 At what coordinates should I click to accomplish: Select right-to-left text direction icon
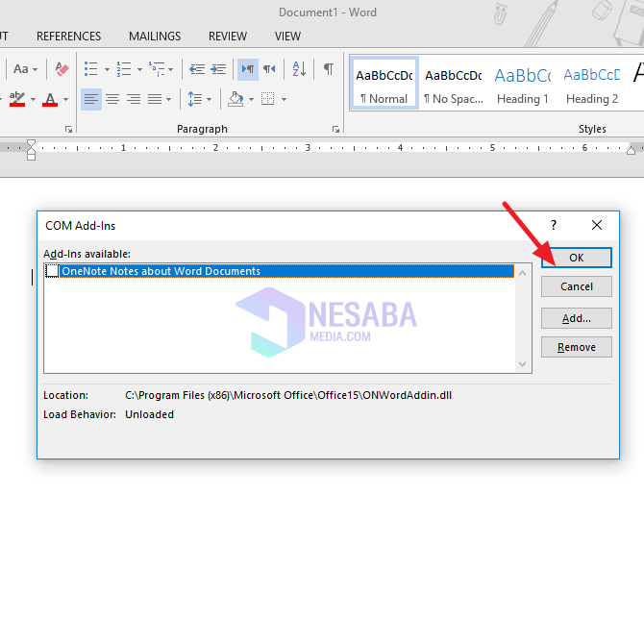point(269,69)
